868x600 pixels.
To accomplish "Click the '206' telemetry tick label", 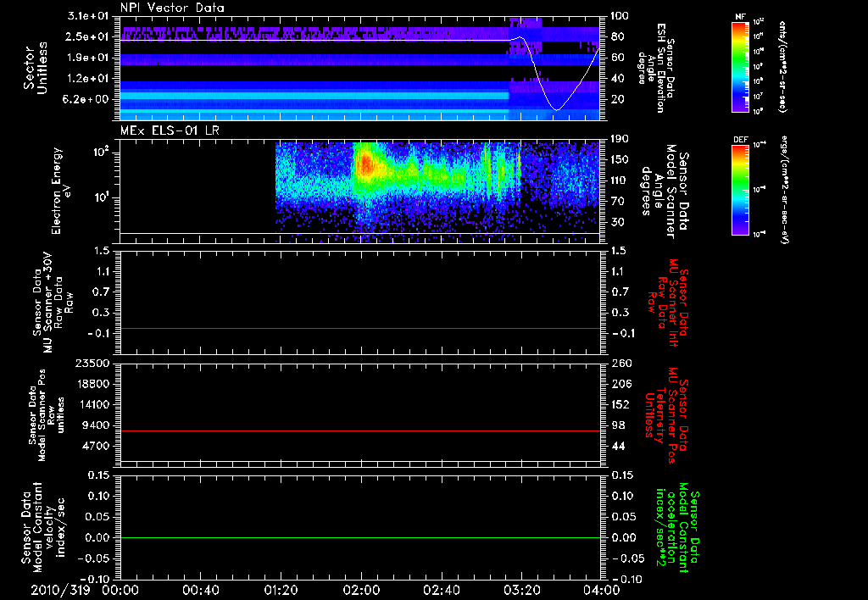I will pos(620,384).
